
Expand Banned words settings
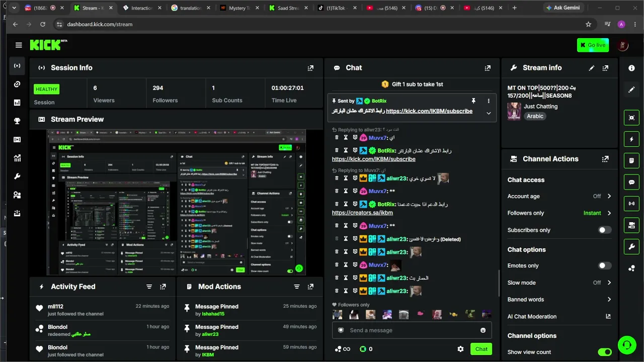tap(609, 300)
